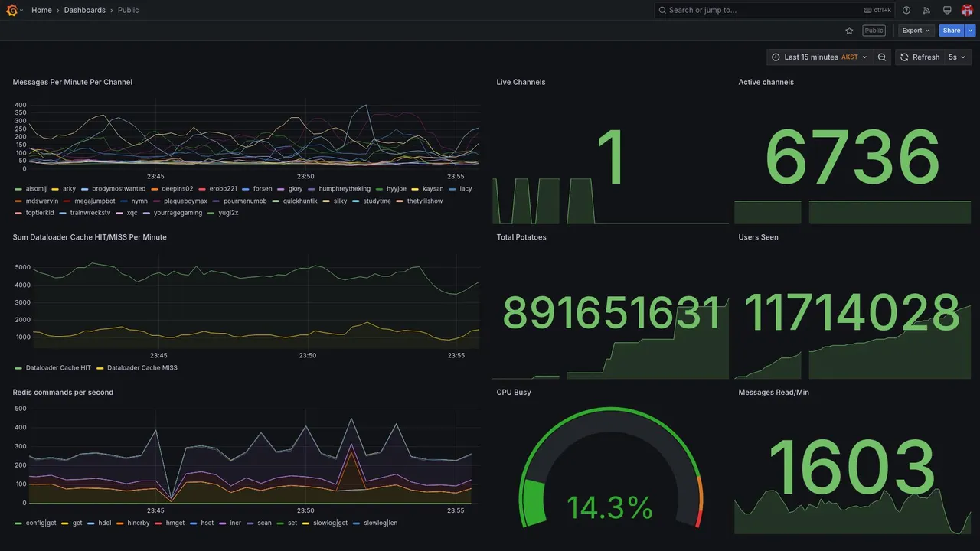
Task: Click forsen legend color swatch
Action: [x=246, y=189]
